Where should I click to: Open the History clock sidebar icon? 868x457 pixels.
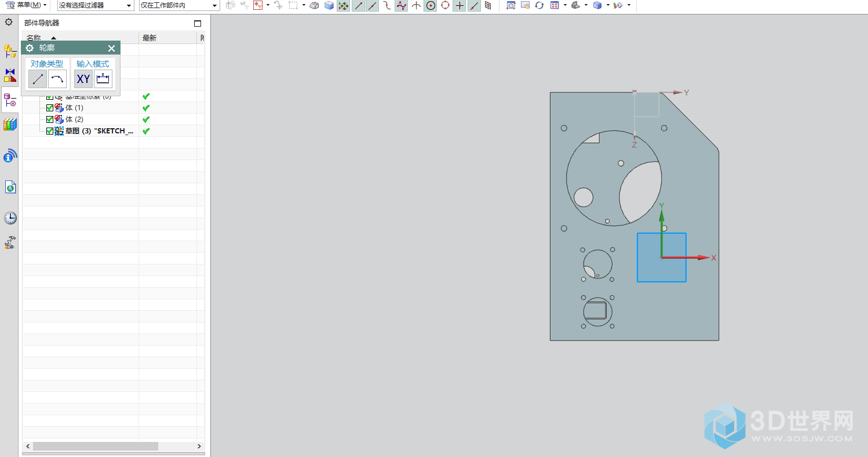tap(10, 218)
